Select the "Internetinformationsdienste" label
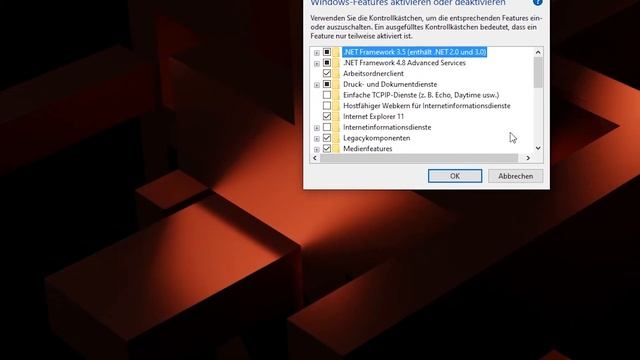 [387, 127]
